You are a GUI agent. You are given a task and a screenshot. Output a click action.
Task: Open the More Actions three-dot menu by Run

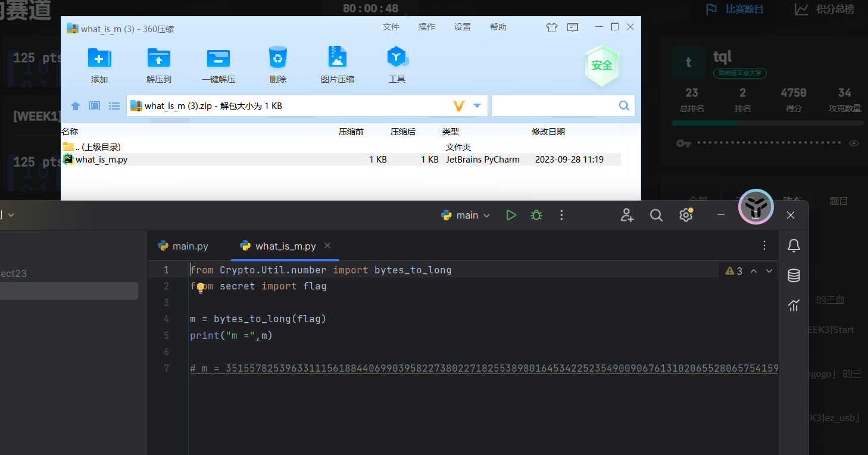(x=561, y=215)
